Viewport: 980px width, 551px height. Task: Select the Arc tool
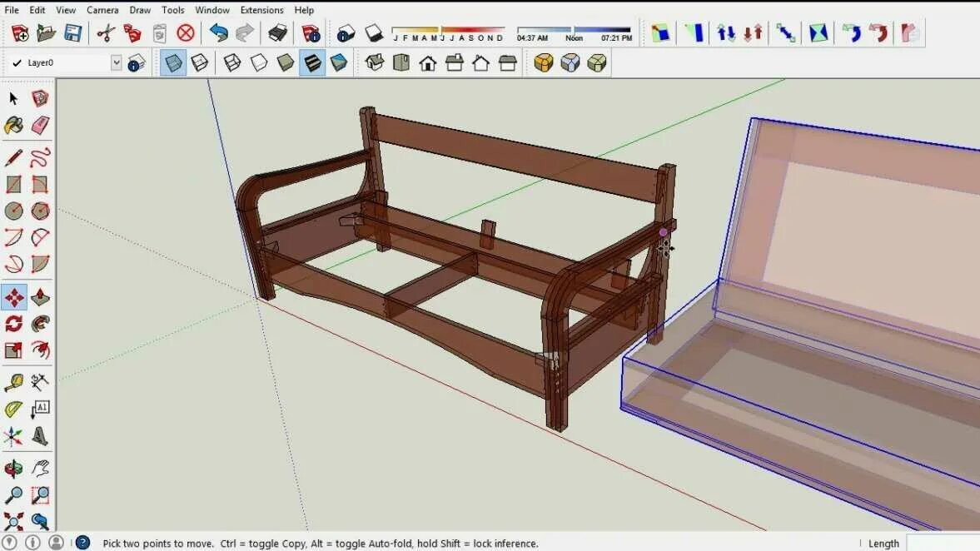(x=14, y=237)
